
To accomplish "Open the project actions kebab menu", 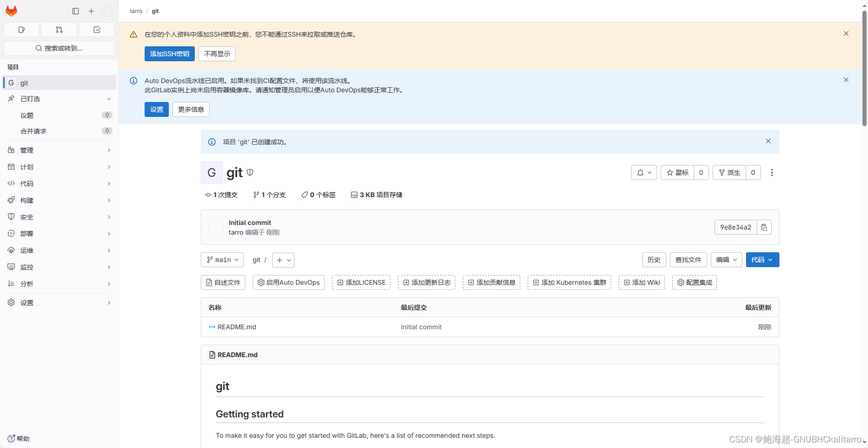I will (772, 173).
